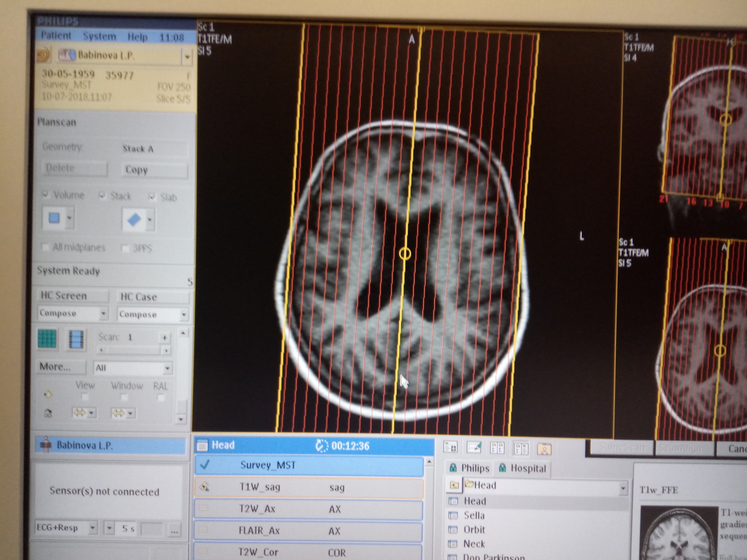Screen dimensions: 747x560
Task: Toggle the View checkbox
Action: (85, 397)
